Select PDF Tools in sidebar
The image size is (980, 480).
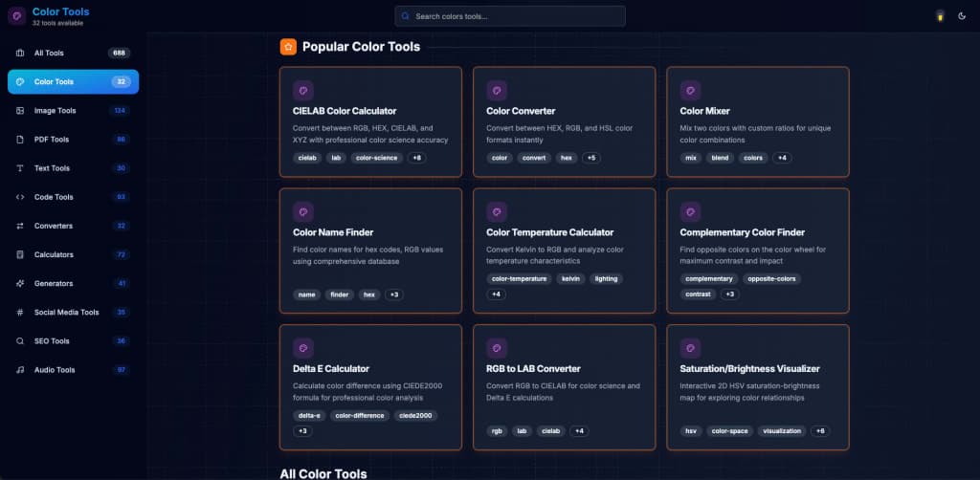point(73,140)
